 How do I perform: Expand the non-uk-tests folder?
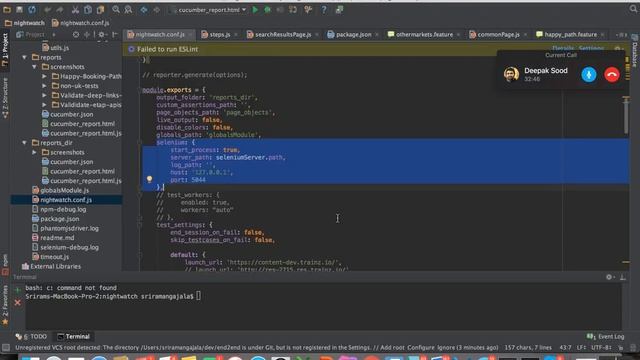pyautogui.click(x=44, y=86)
